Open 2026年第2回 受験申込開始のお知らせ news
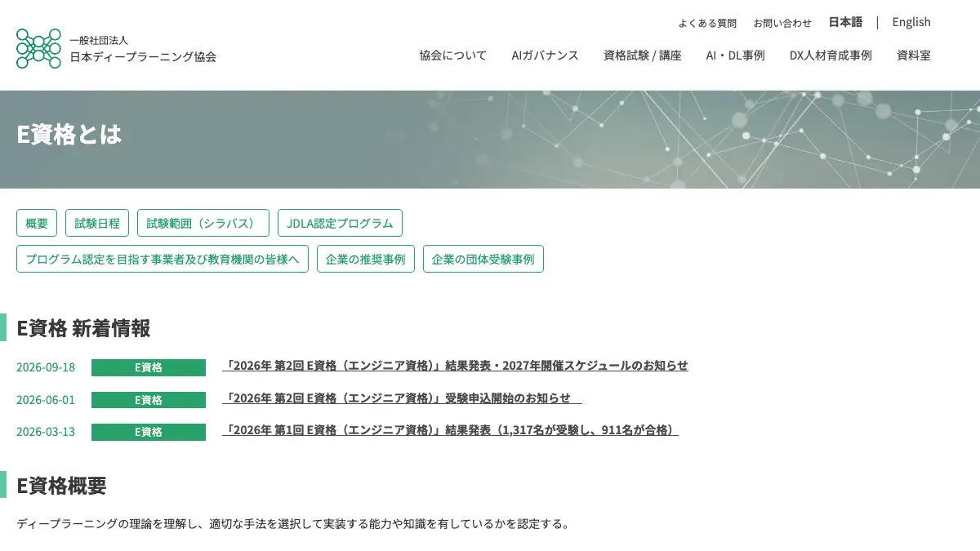980x551 pixels. click(402, 398)
